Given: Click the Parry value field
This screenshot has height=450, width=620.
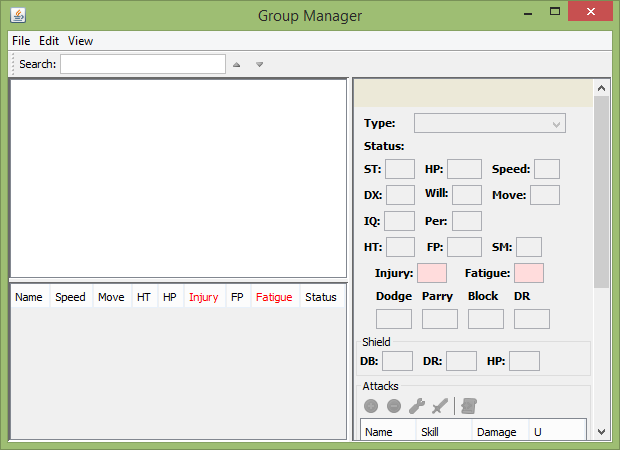Looking at the screenshot, I should (440, 319).
